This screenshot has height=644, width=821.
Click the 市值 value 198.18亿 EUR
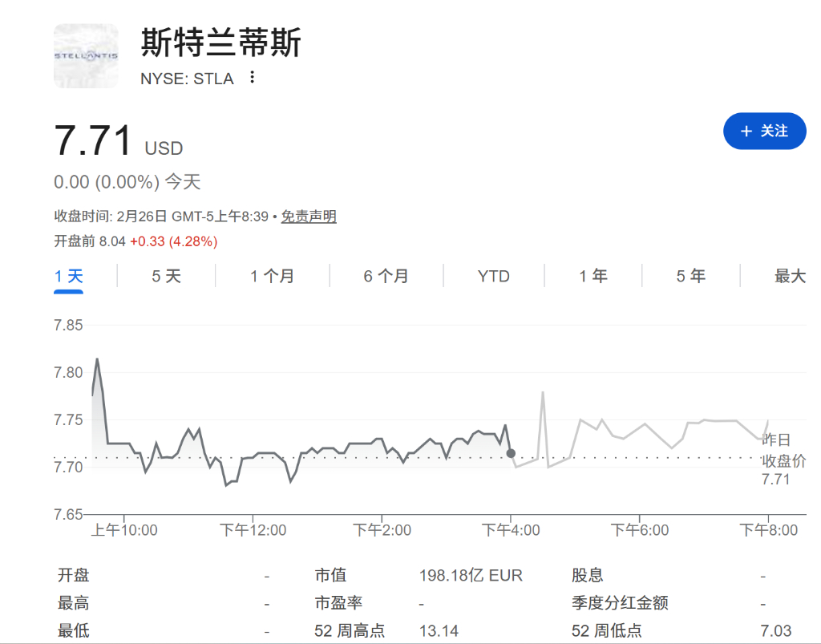[x=471, y=575]
